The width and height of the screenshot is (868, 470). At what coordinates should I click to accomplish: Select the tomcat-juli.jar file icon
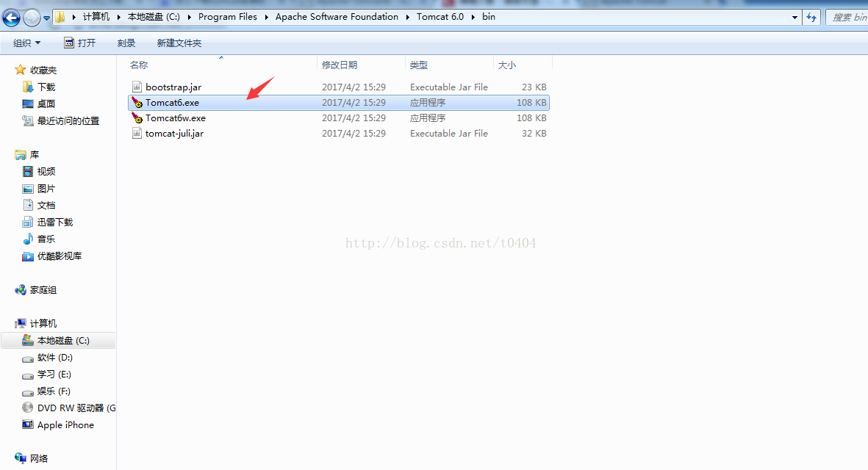coord(137,133)
